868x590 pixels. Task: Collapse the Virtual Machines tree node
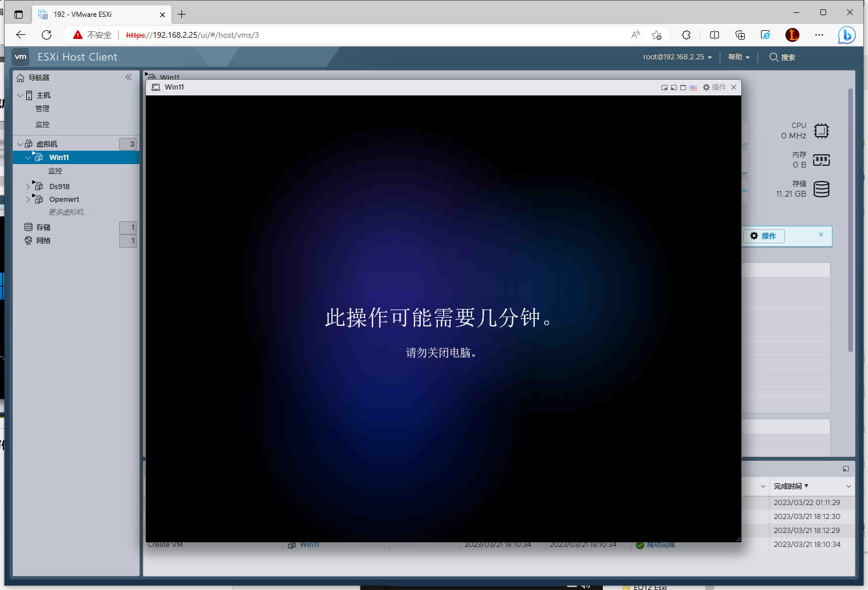20,144
